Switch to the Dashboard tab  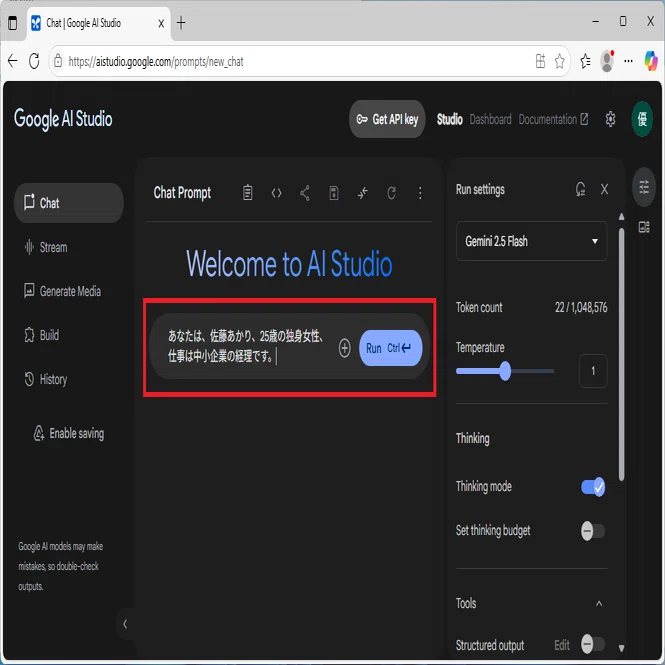(490, 120)
